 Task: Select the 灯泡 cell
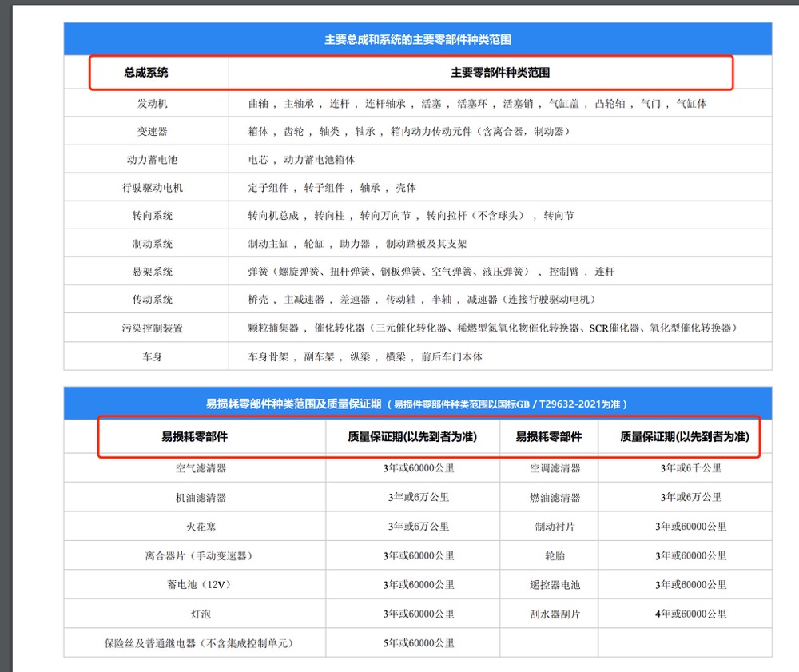[x=201, y=614]
